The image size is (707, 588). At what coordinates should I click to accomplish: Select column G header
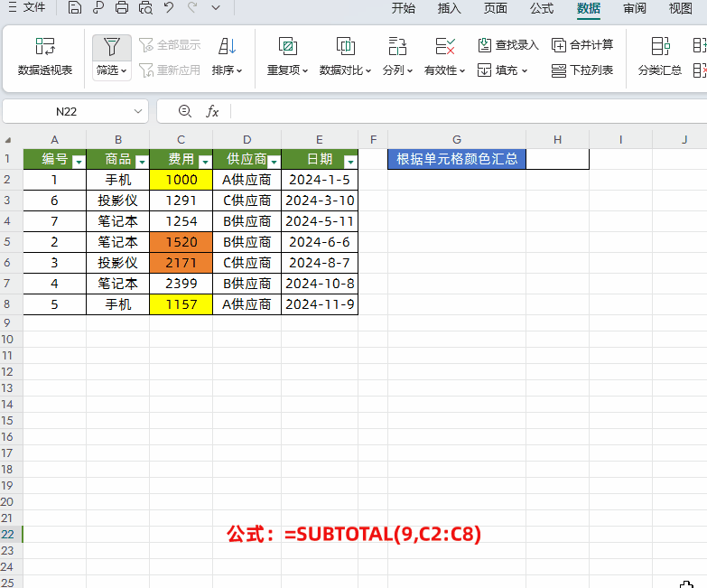click(457, 140)
